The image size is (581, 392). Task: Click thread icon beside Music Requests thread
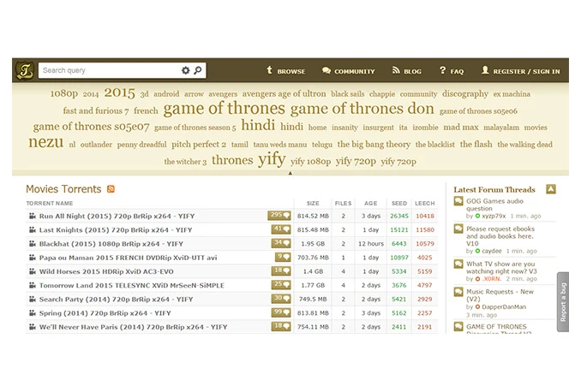coord(458,292)
